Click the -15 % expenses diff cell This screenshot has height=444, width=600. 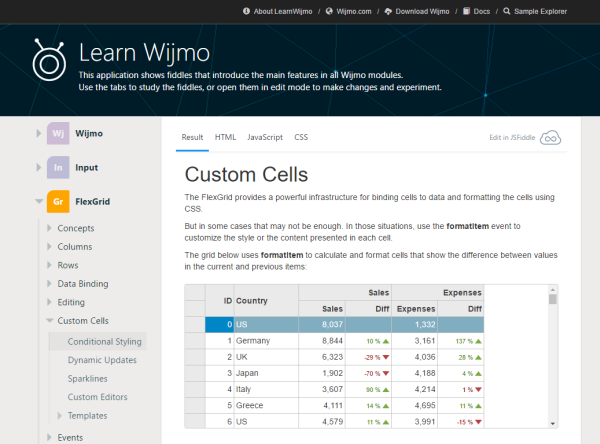(461, 421)
